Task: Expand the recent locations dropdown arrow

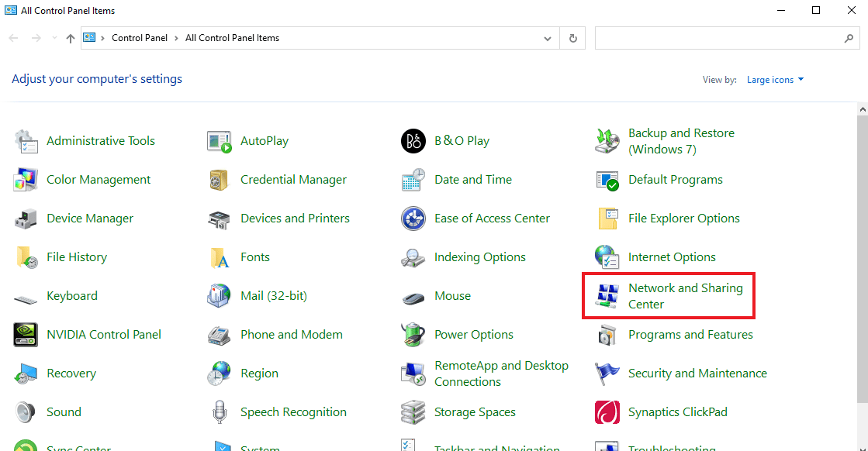Action: [54, 38]
